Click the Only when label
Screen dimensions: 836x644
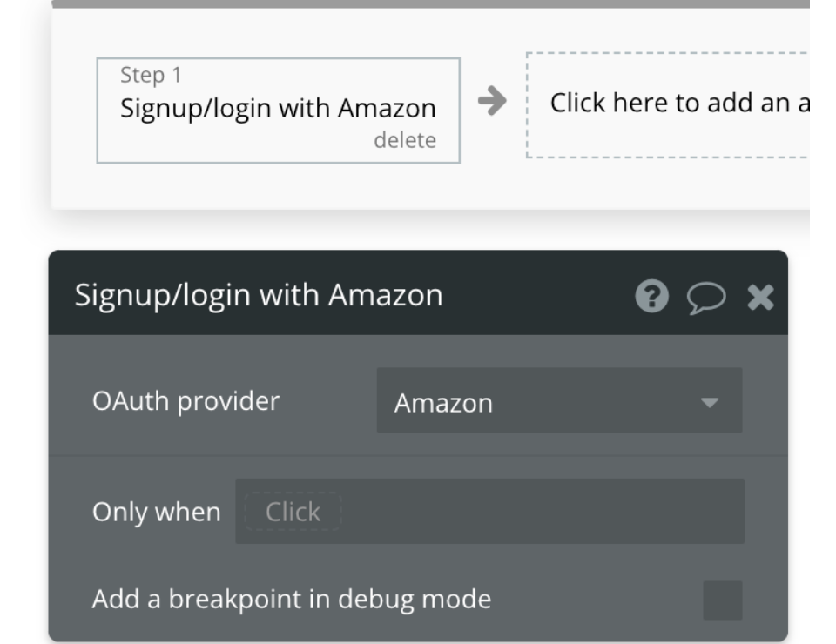pyautogui.click(x=156, y=513)
